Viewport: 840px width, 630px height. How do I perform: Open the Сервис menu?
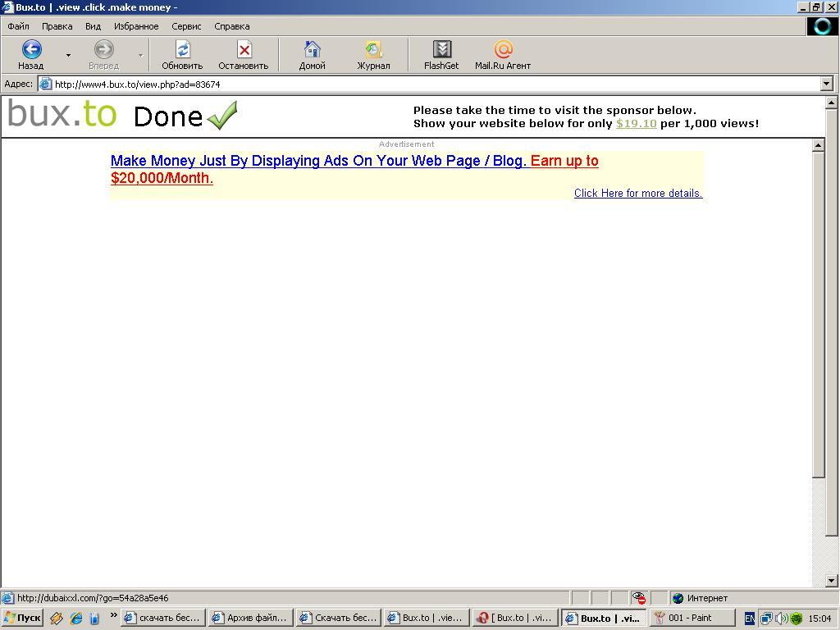(x=186, y=26)
